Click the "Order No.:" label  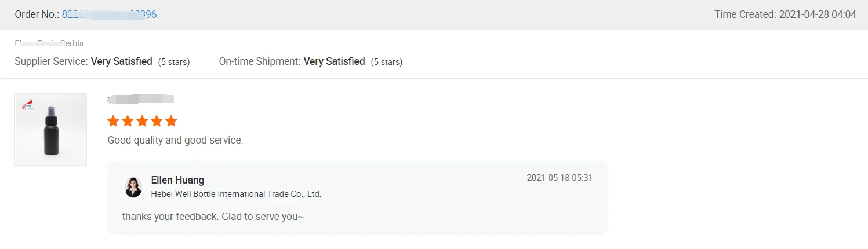(x=37, y=14)
